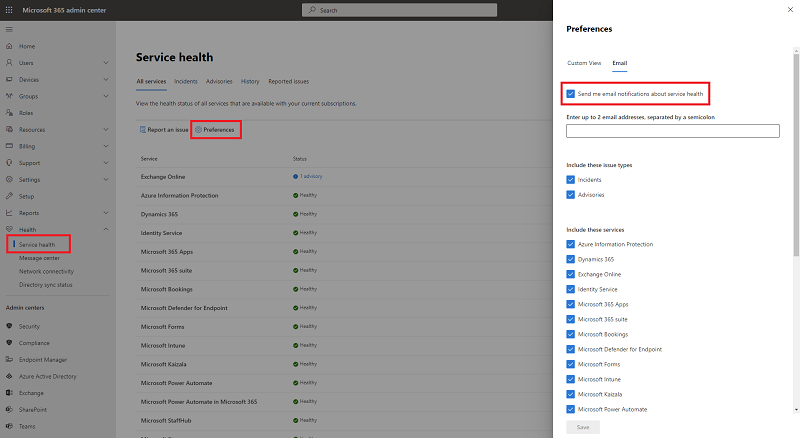This screenshot has height=438, width=800.
Task: Select Service health in sidebar
Action: [37, 245]
